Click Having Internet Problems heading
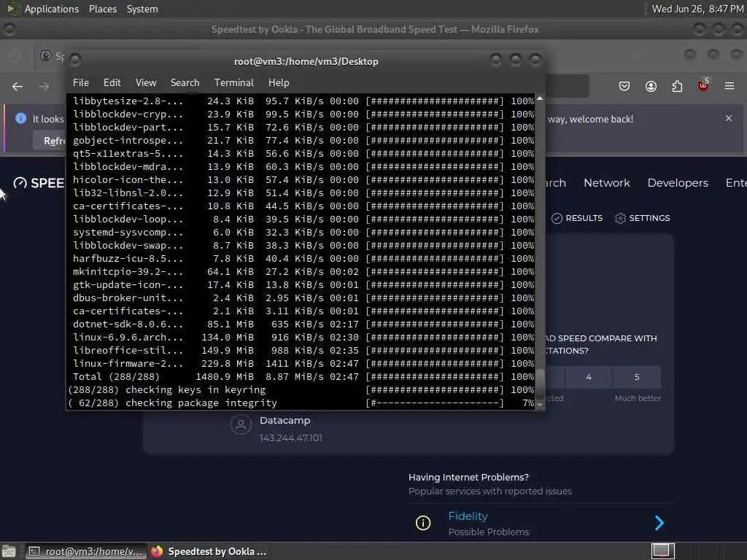Screen dimensions: 747x560 pos(468,477)
